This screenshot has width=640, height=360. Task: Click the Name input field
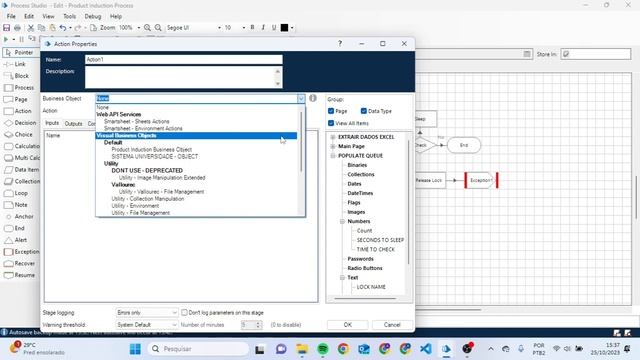click(x=184, y=60)
